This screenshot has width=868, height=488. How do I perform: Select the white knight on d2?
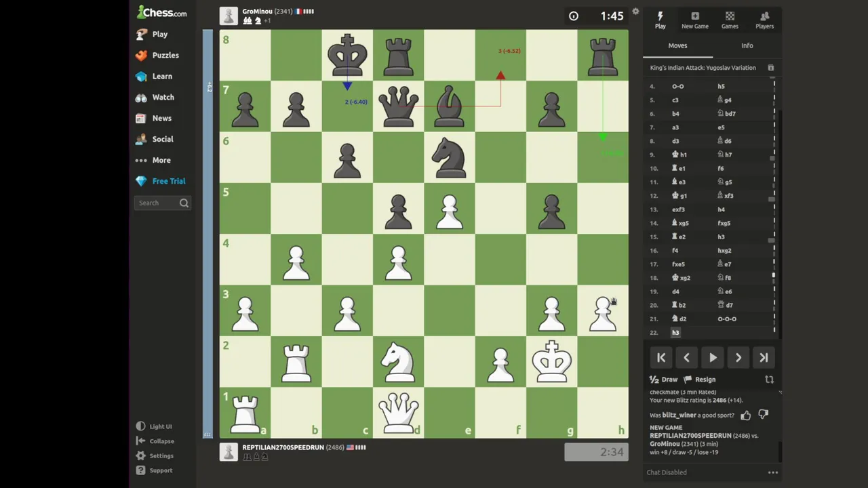[x=398, y=361]
